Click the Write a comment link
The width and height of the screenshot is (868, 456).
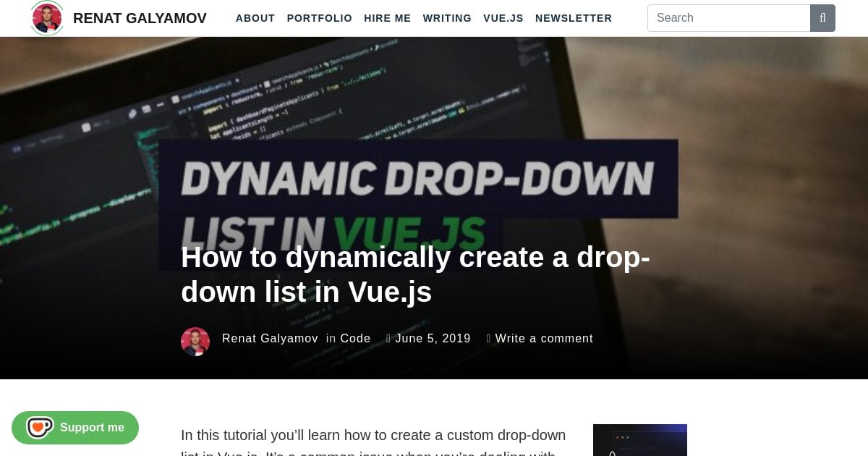tap(544, 339)
